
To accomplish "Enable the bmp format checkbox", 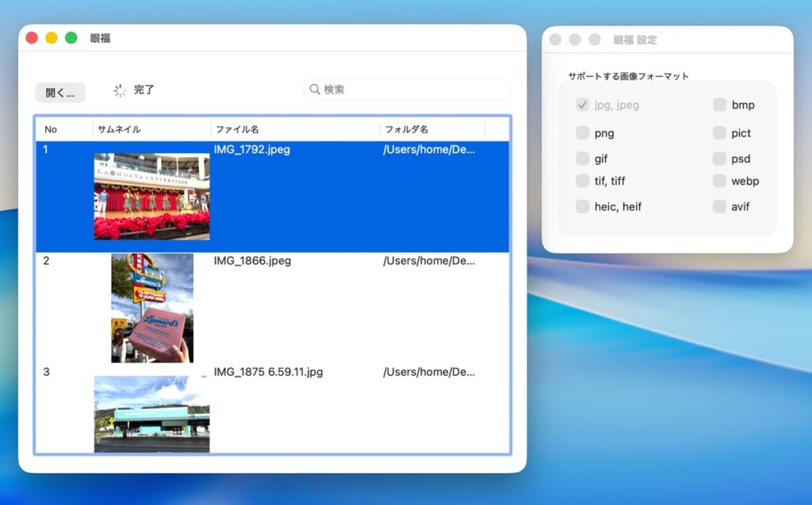I will point(719,105).
